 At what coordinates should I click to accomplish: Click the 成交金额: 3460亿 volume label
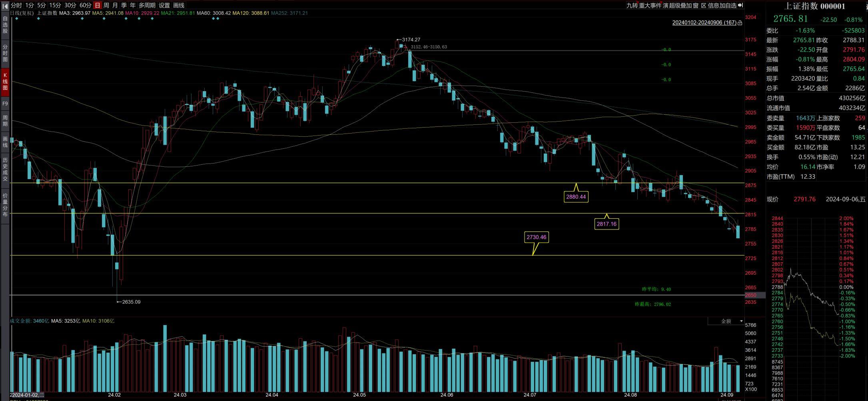(30, 321)
